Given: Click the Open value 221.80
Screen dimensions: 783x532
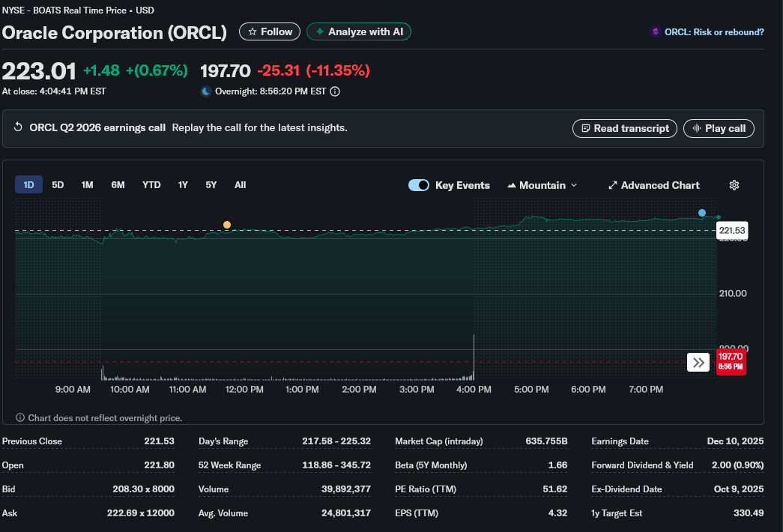Looking at the screenshot, I should pos(160,465).
